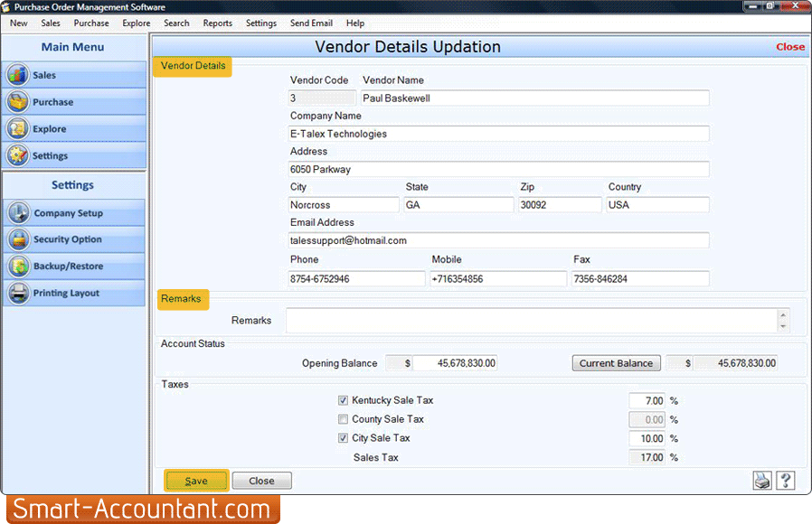Disable City Sale Tax
This screenshot has height=524, width=812.
[343, 438]
